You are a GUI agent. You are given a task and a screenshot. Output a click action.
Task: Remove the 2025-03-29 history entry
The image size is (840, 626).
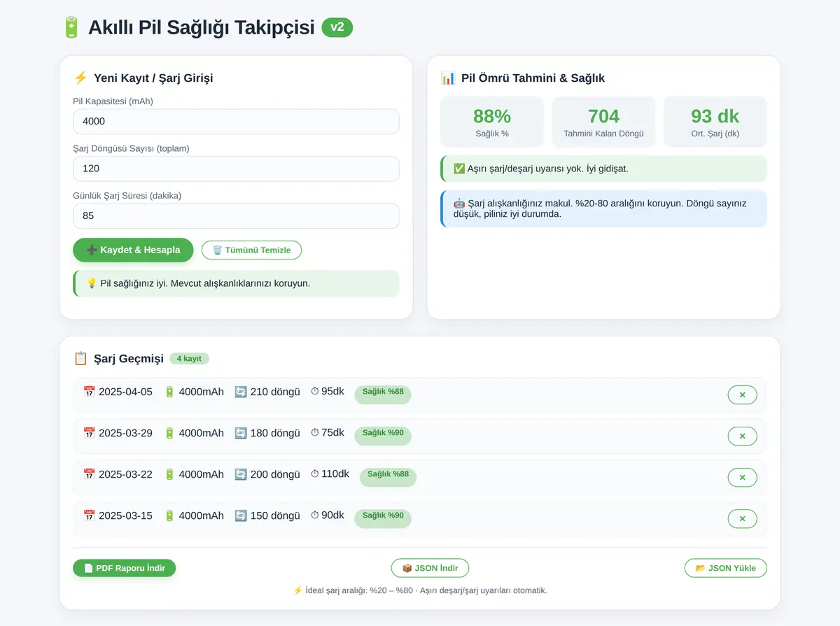[742, 436]
